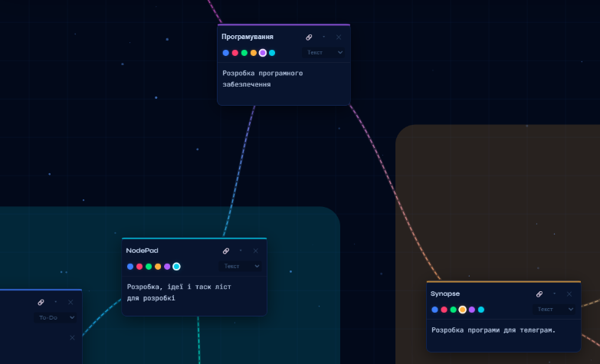
Task: Click the Synapse card title
Action: (x=445, y=293)
